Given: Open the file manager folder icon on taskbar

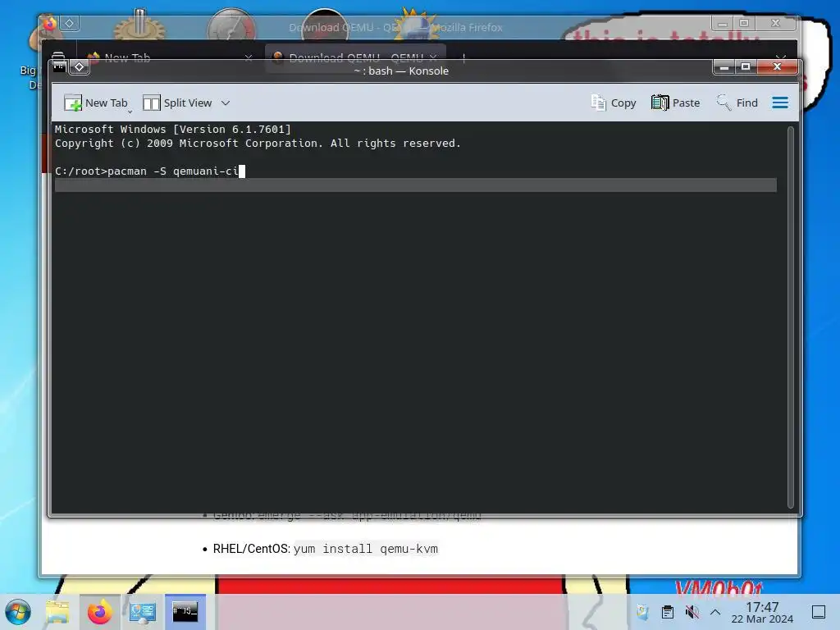Looking at the screenshot, I should click(58, 612).
